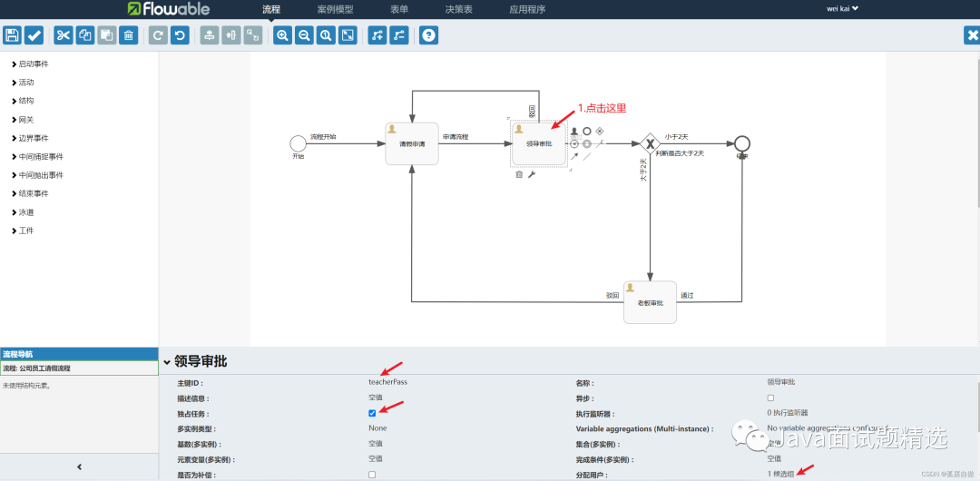This screenshot has height=481, width=980.
Task: Click the Save model icon
Action: coord(12,35)
